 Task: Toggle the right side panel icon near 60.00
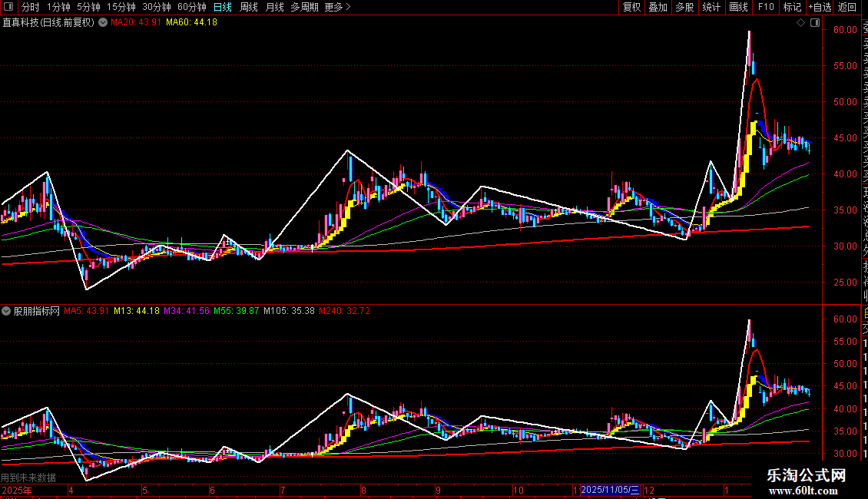815,23
